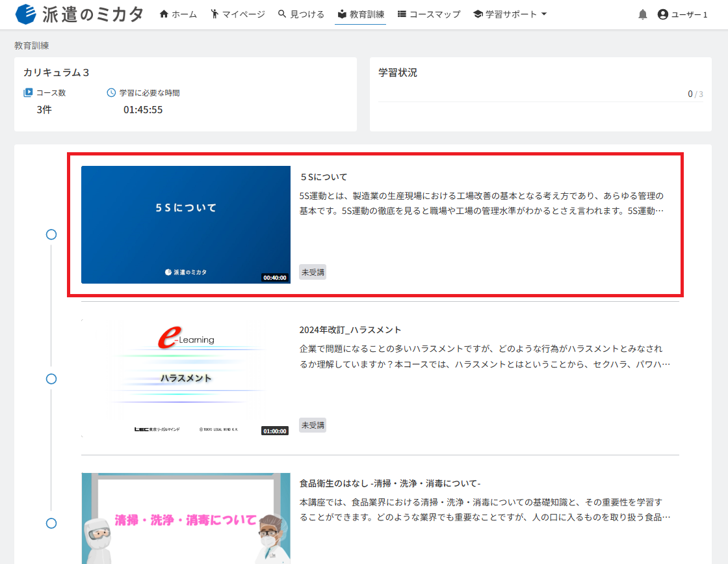Click the ハラスメント course description text
This screenshot has width=728, height=564.
tap(485, 356)
